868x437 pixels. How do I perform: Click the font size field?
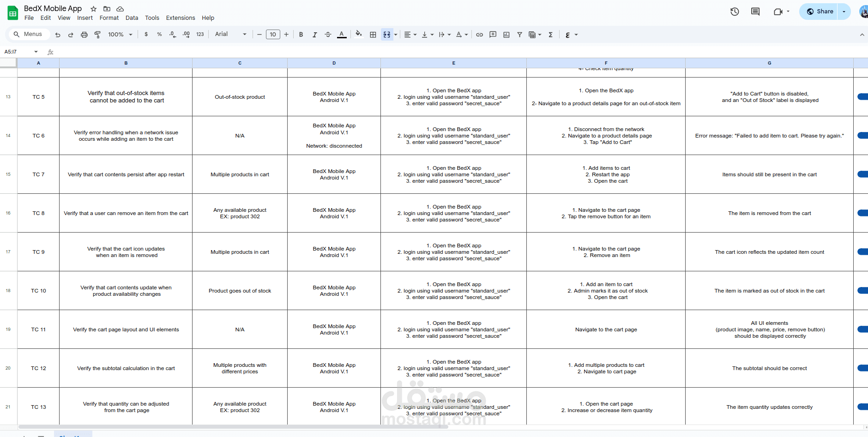pyautogui.click(x=273, y=35)
